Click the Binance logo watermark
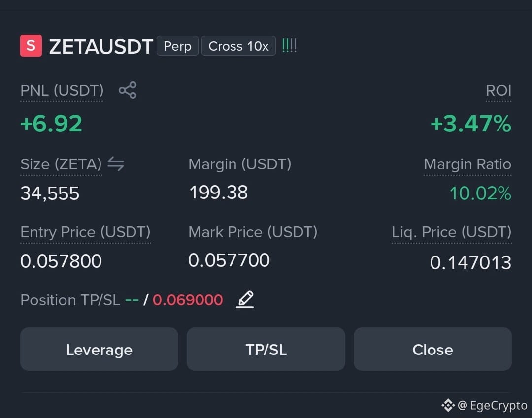The image size is (532, 418). click(x=448, y=405)
